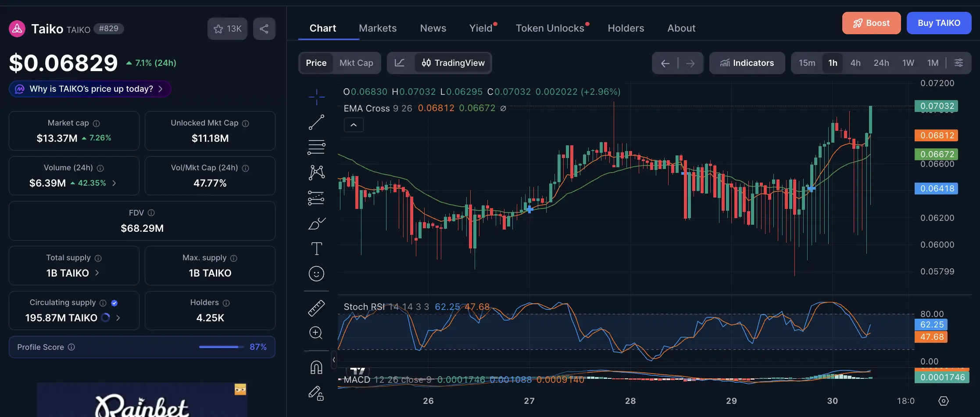
Task: Collapse the indicator legend chevron
Action: pos(354,125)
